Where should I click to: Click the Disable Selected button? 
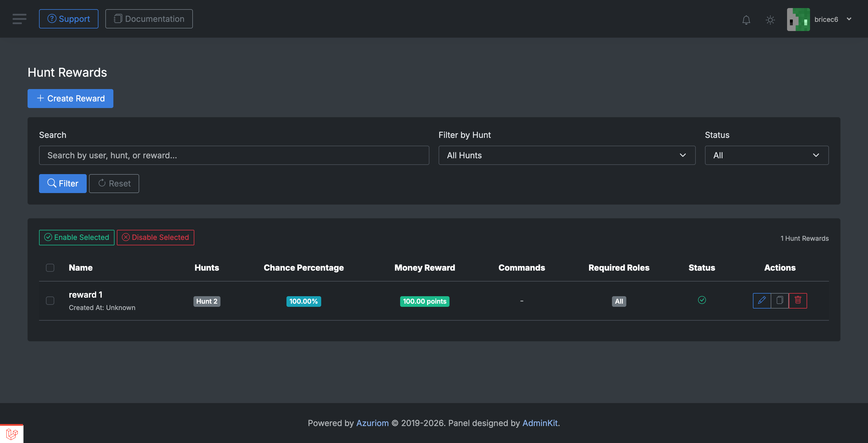[155, 238]
